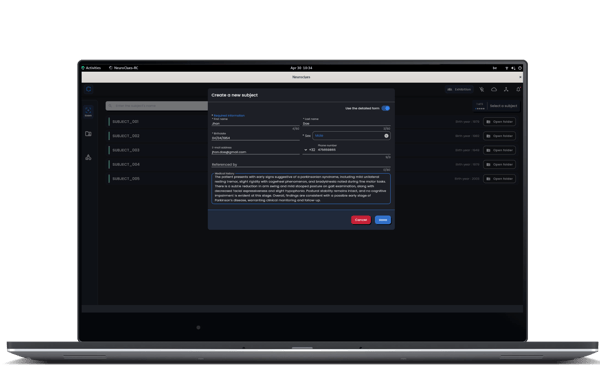Cancel the new subject dialog
This screenshot has width=600, height=370.
(x=361, y=220)
